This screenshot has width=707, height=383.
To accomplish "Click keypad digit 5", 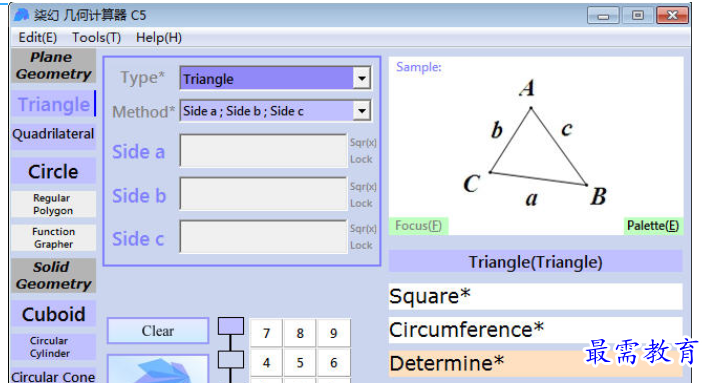I will click(x=300, y=363).
